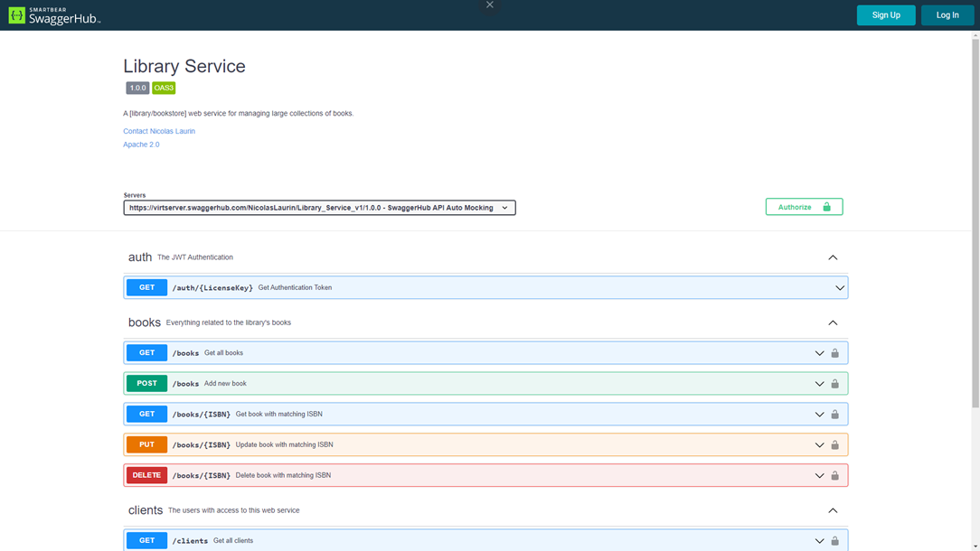Screen dimensions: 980x551
Task: Expand PUT /books/{ISBN} chevron
Action: click(x=819, y=444)
